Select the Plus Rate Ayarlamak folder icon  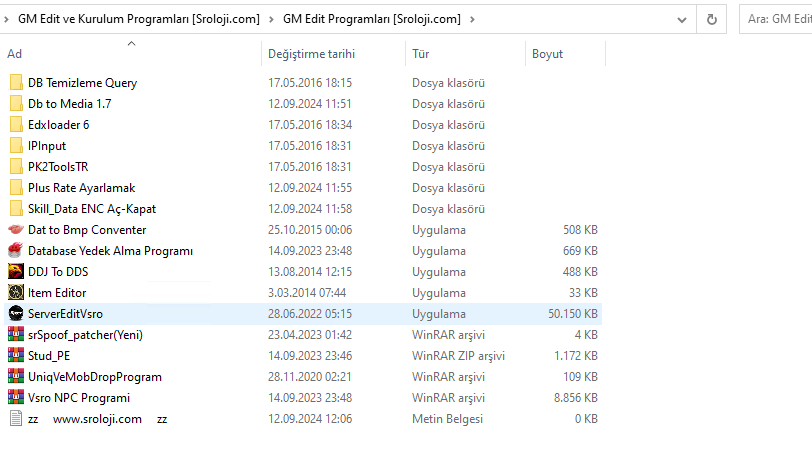point(16,188)
